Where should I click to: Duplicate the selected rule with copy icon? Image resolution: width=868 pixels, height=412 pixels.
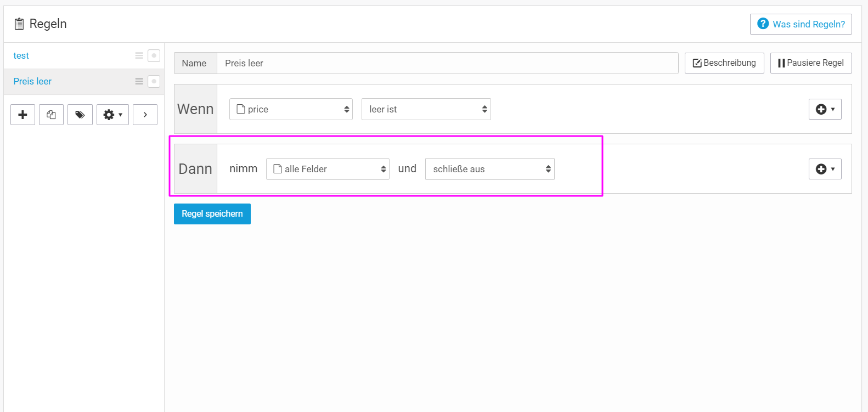pyautogui.click(x=51, y=115)
